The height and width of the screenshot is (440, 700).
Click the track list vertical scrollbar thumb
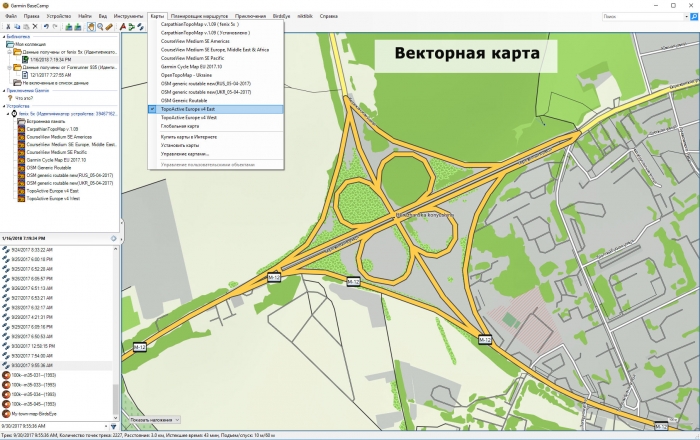116,397
